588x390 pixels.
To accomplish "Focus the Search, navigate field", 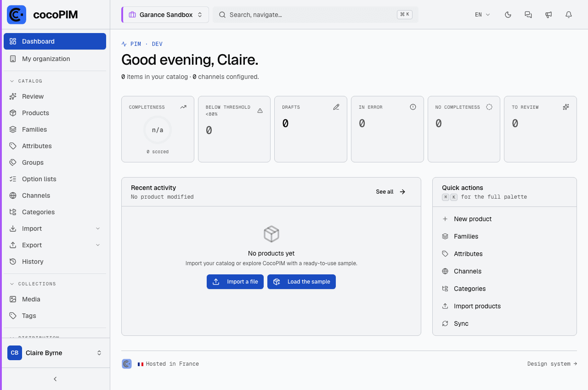I will pyautogui.click(x=315, y=15).
